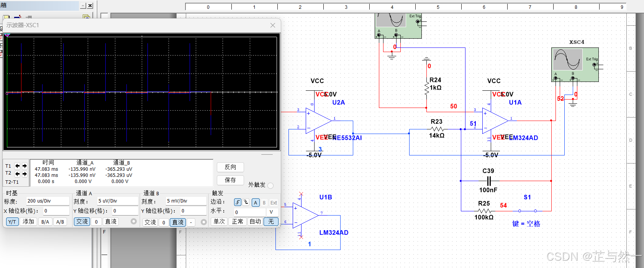644x268 pixels.
Task: Select Y/T display mode
Action: pyautogui.click(x=12, y=222)
